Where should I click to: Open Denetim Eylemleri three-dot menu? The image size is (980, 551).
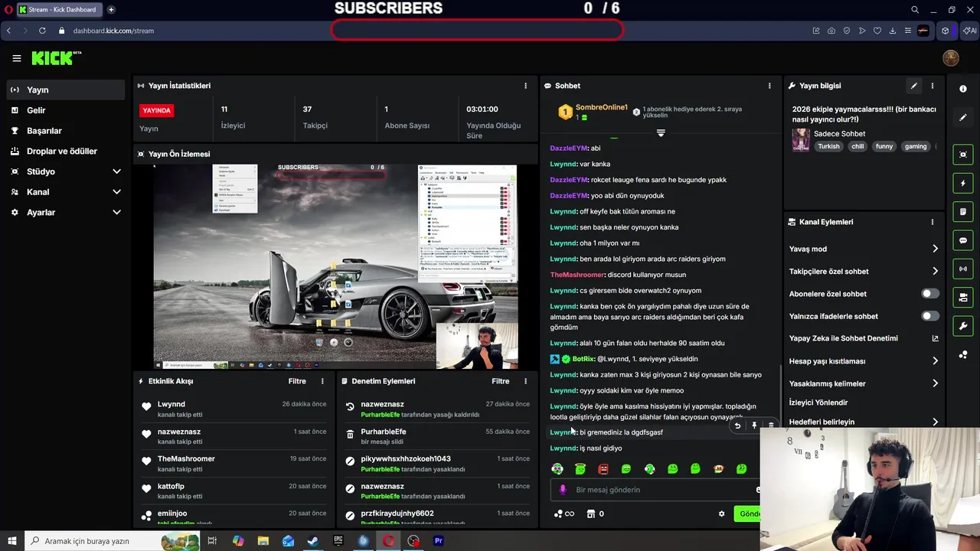click(x=525, y=381)
